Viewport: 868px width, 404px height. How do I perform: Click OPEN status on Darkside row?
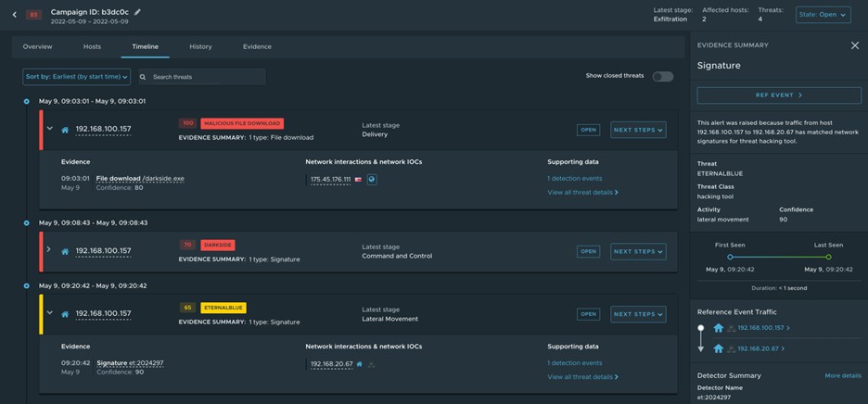tap(589, 252)
